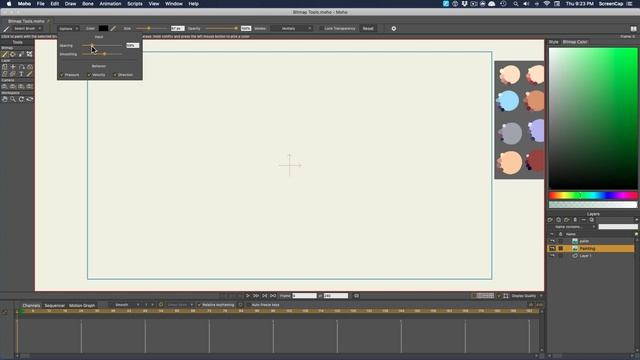Viewport: 640px width, 360px height.
Task: Select the Roll Camera tool
Action: pos(21,87)
